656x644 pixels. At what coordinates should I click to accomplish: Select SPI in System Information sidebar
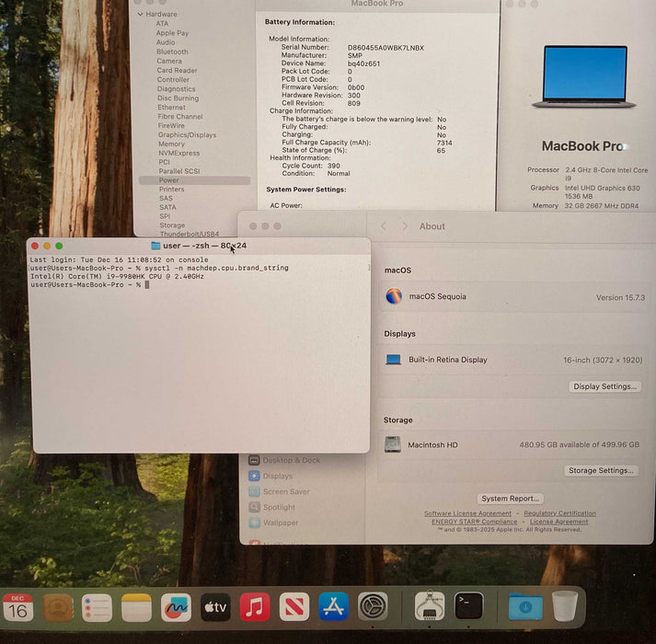click(x=165, y=216)
